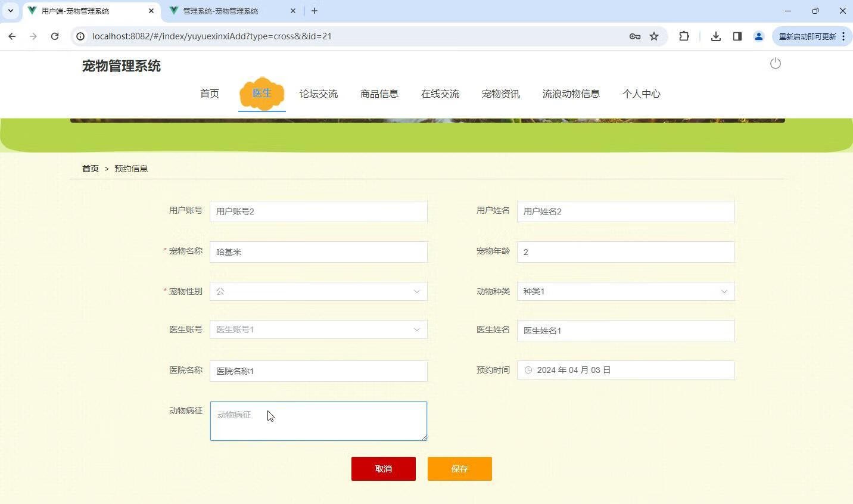The height and width of the screenshot is (504, 853).
Task: Open a new browser tab
Action: tap(315, 11)
